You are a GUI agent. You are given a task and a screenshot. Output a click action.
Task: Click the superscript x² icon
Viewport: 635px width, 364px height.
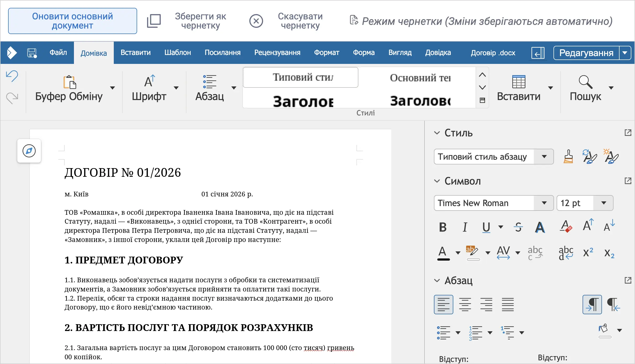pyautogui.click(x=588, y=252)
